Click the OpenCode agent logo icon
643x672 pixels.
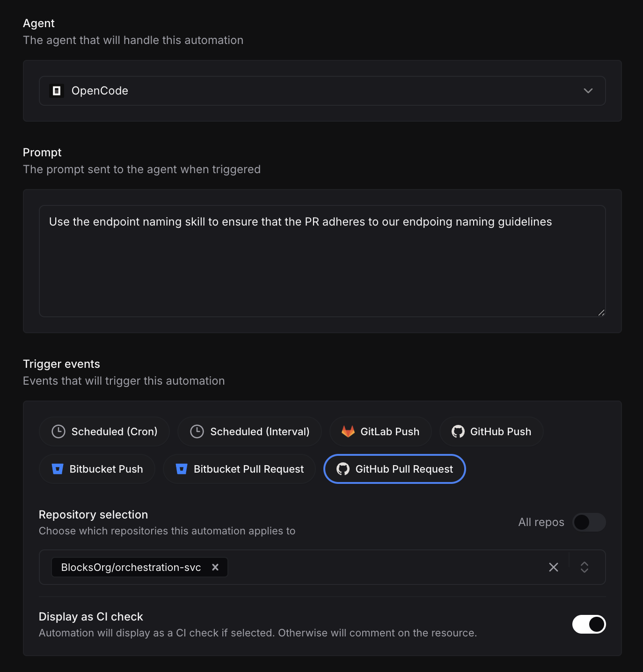(x=57, y=91)
